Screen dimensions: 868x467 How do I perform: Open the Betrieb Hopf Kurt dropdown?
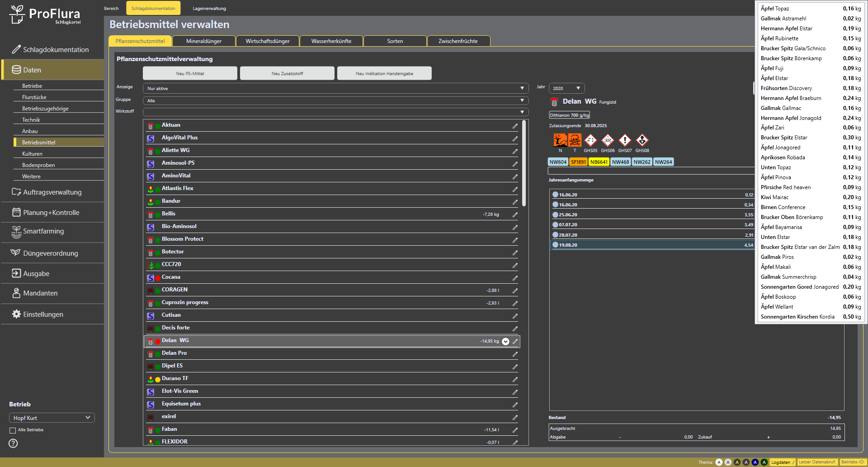(x=52, y=418)
